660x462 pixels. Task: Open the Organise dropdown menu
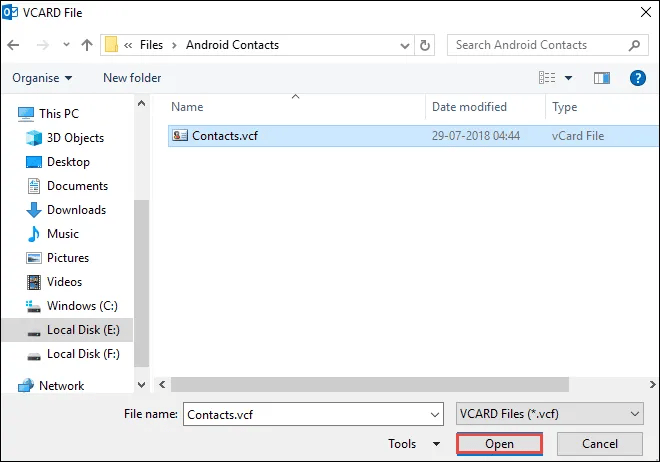(x=42, y=77)
